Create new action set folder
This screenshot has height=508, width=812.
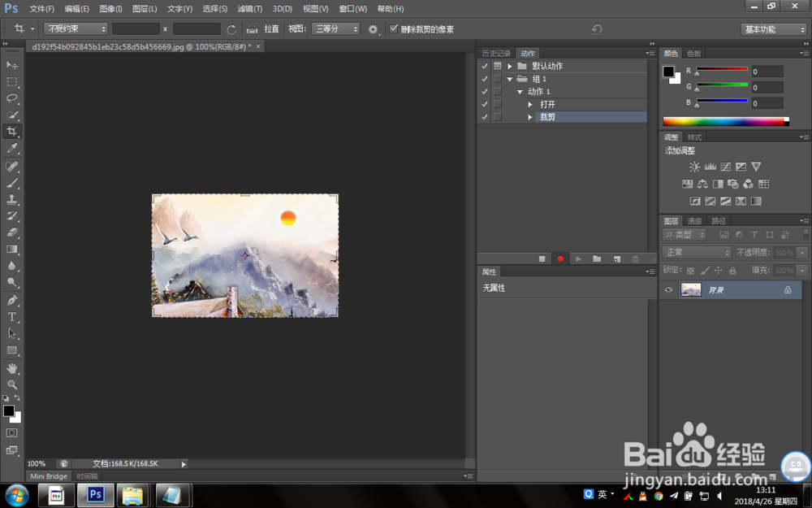pyautogui.click(x=597, y=258)
